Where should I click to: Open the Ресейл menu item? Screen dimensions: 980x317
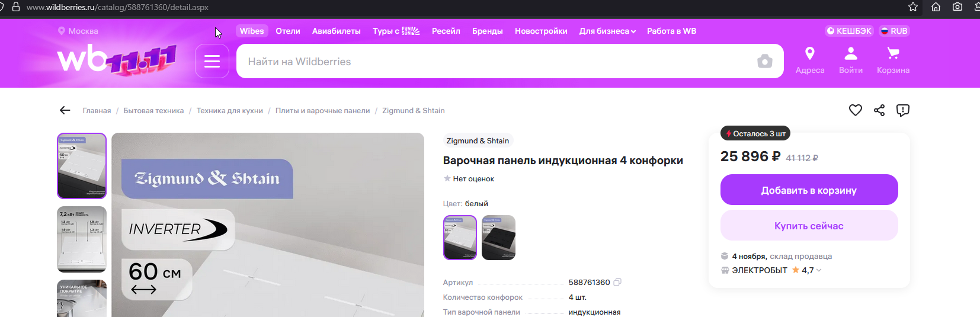[446, 31]
